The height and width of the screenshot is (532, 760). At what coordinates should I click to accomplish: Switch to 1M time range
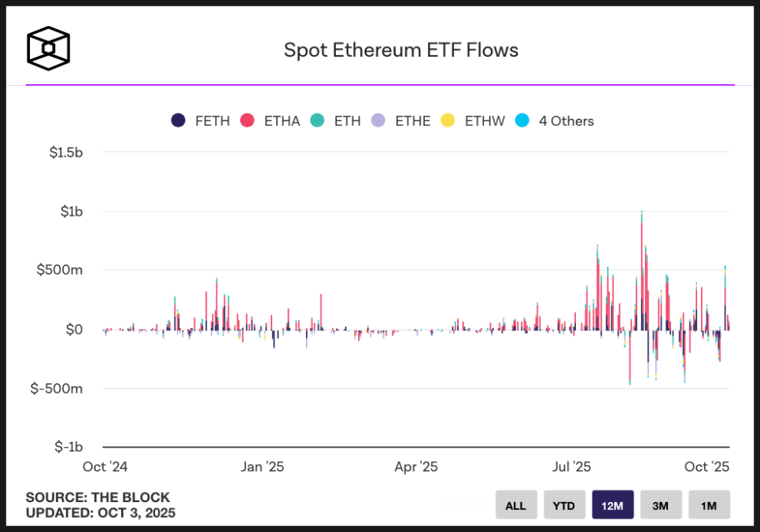tap(709, 505)
